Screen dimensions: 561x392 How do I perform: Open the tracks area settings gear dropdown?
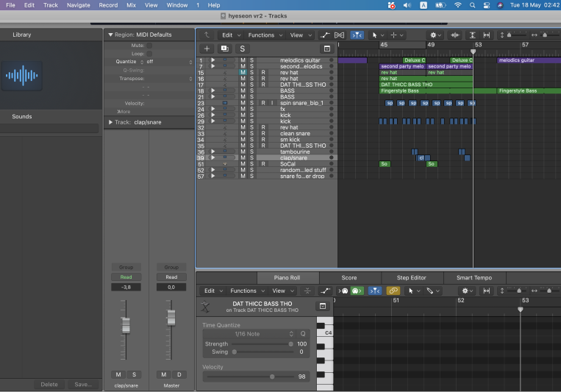tap(435, 35)
